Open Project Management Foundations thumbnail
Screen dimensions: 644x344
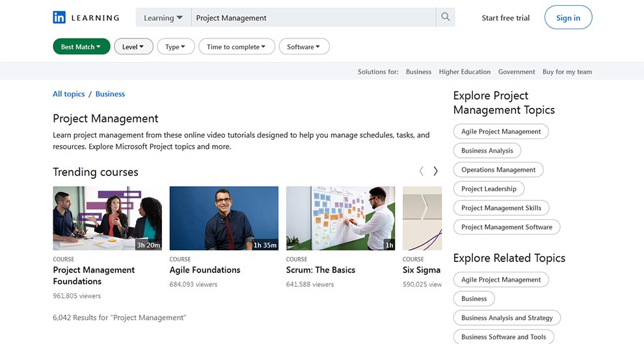pyautogui.click(x=107, y=218)
